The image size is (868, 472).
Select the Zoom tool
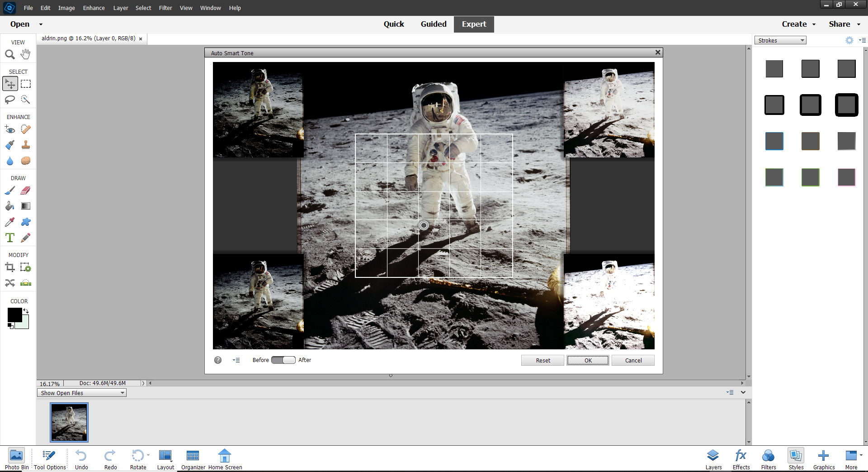(x=10, y=54)
